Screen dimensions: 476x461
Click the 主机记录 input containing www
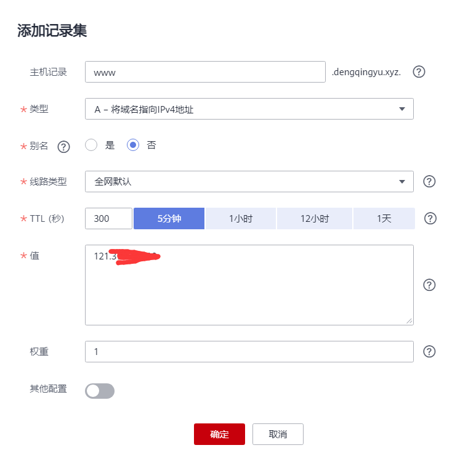204,72
